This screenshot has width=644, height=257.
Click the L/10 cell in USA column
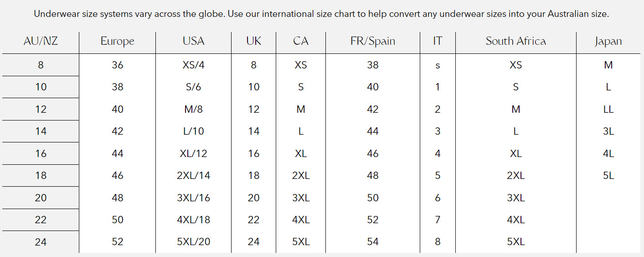(193, 131)
